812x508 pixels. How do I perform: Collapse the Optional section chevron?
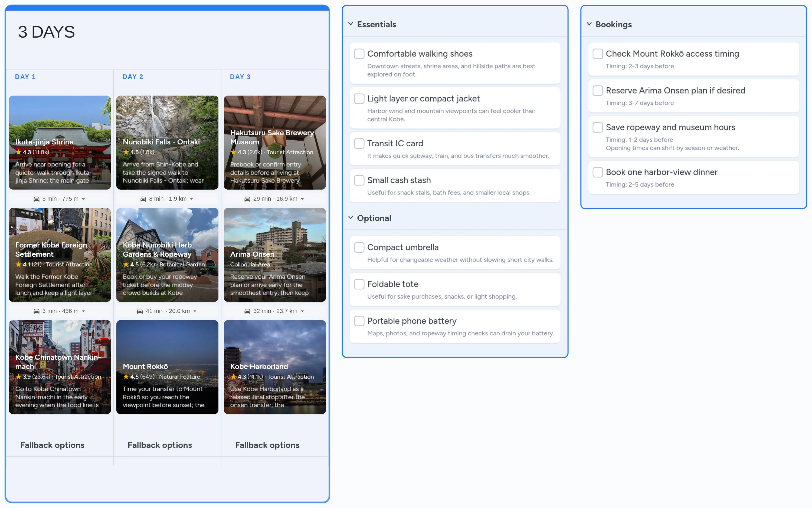coord(351,218)
